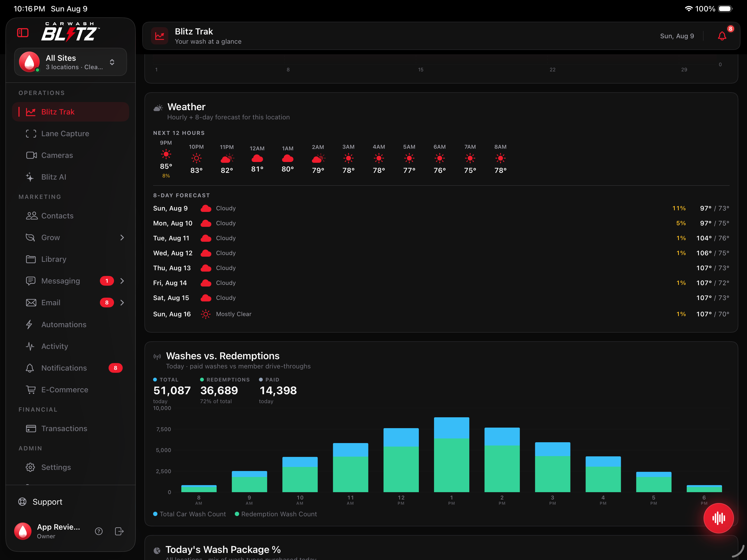Click the Redemption Wash Count legend dot
The width and height of the screenshot is (747, 560).
(x=237, y=514)
